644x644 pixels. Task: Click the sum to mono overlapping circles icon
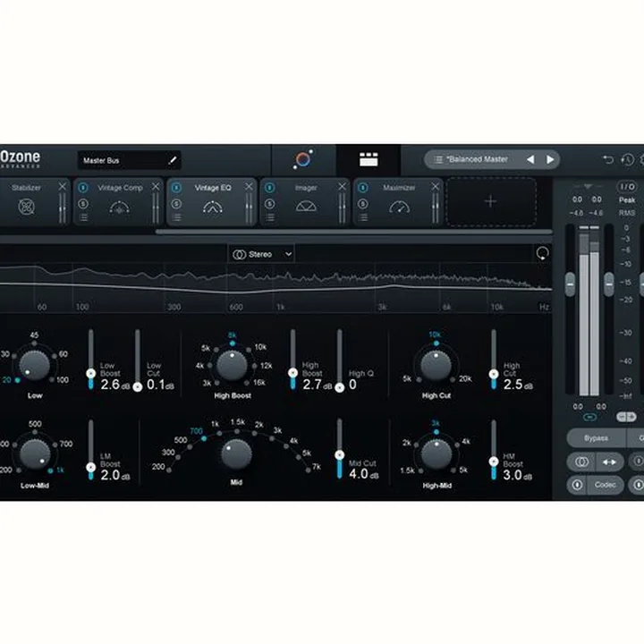pos(581,462)
